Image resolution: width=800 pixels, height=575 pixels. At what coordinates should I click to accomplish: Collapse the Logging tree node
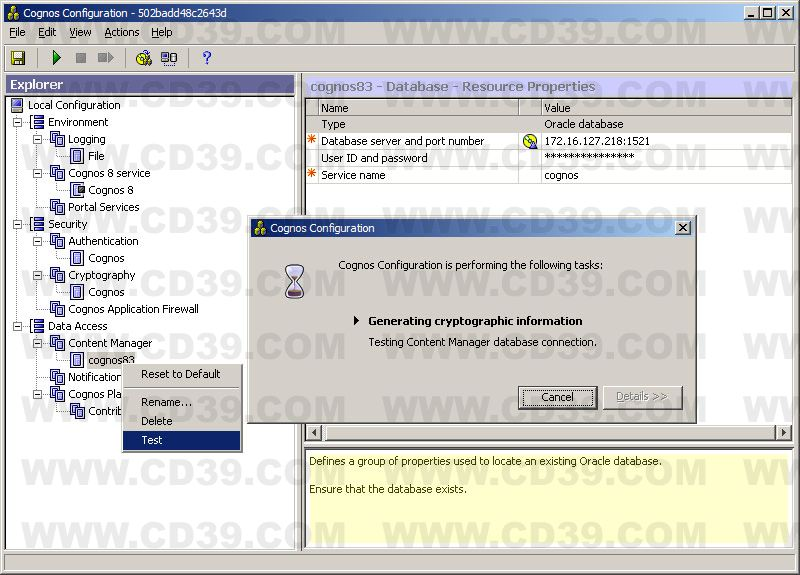(37, 139)
